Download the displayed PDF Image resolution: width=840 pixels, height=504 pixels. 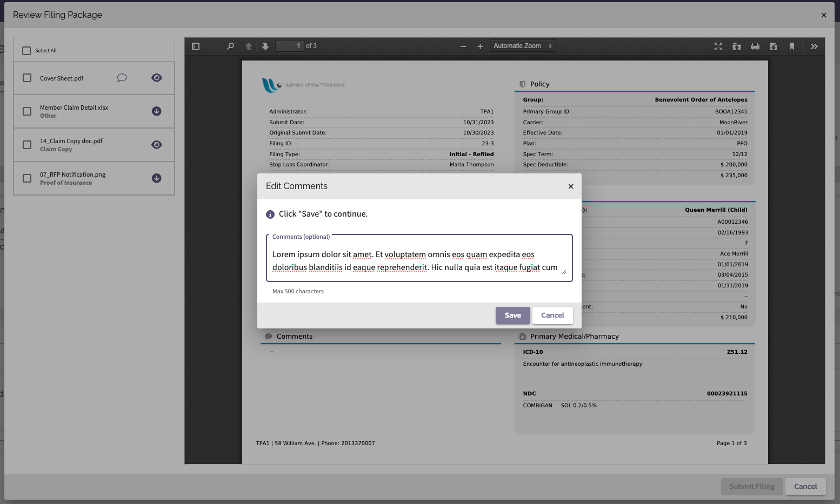[x=774, y=46]
